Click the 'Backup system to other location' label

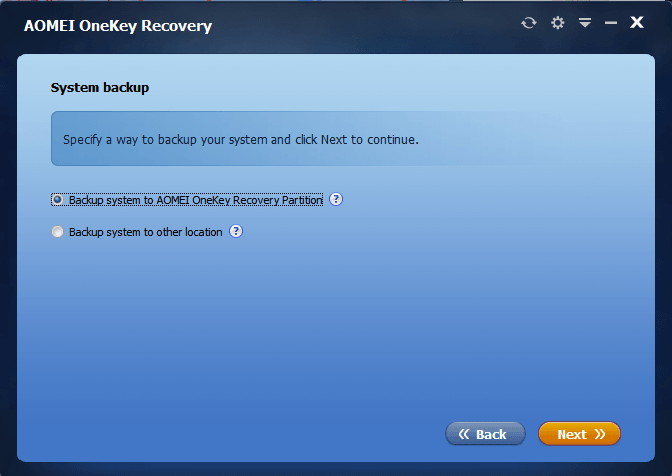pos(146,232)
